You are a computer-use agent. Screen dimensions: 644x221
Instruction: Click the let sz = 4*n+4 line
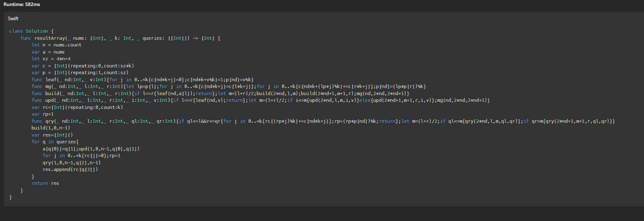coord(51,59)
